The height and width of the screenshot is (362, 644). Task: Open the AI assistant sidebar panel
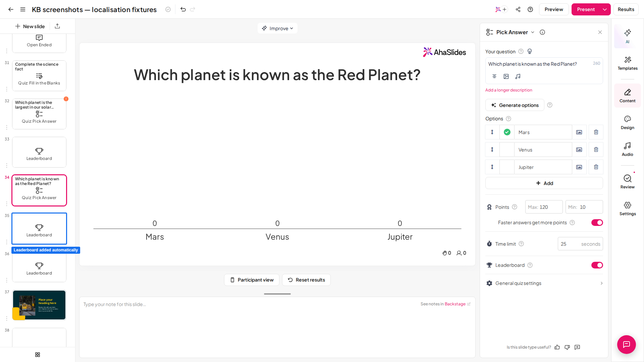coord(627,36)
